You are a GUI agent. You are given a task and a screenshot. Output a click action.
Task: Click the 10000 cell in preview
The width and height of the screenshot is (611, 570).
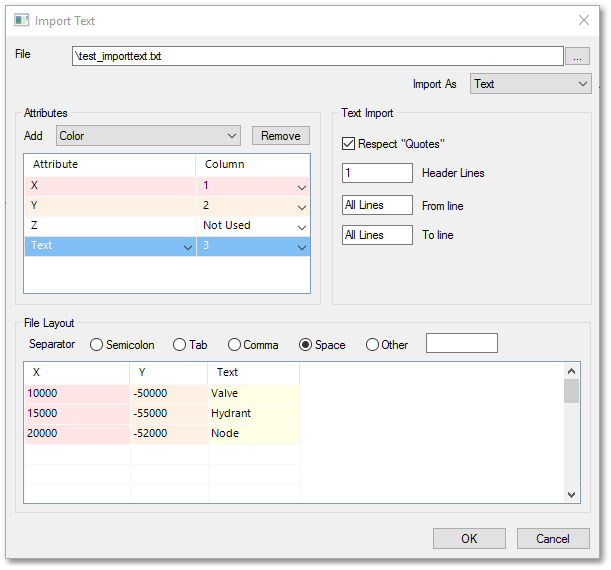[x=78, y=394]
